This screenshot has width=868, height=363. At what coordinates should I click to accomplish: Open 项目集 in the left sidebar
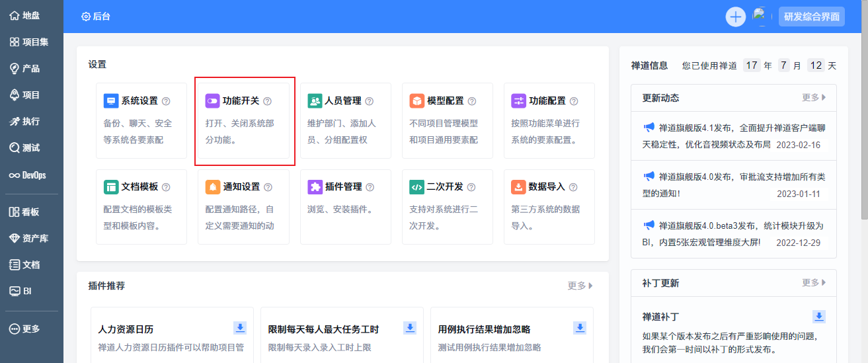[x=31, y=42]
